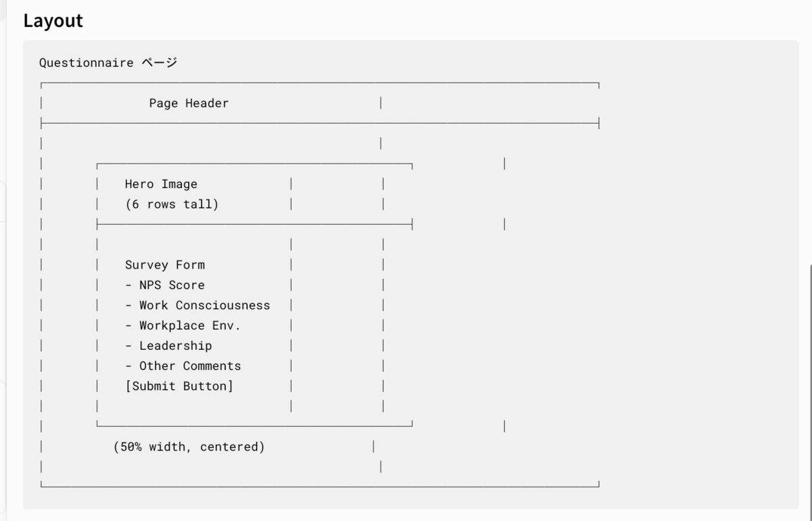Image resolution: width=812 pixels, height=521 pixels.
Task: Click the '- Work Consciousness' line
Action: (198, 305)
